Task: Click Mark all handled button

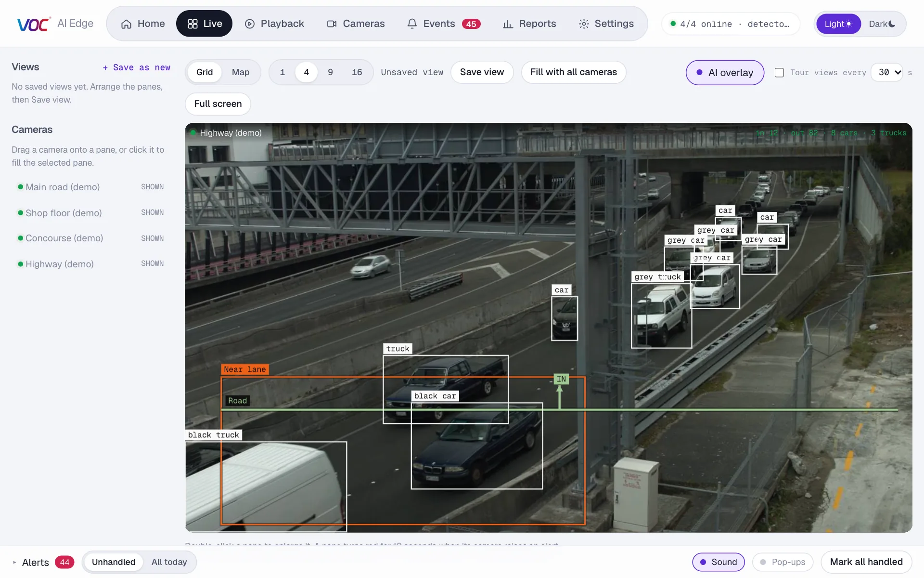Action: click(x=866, y=562)
